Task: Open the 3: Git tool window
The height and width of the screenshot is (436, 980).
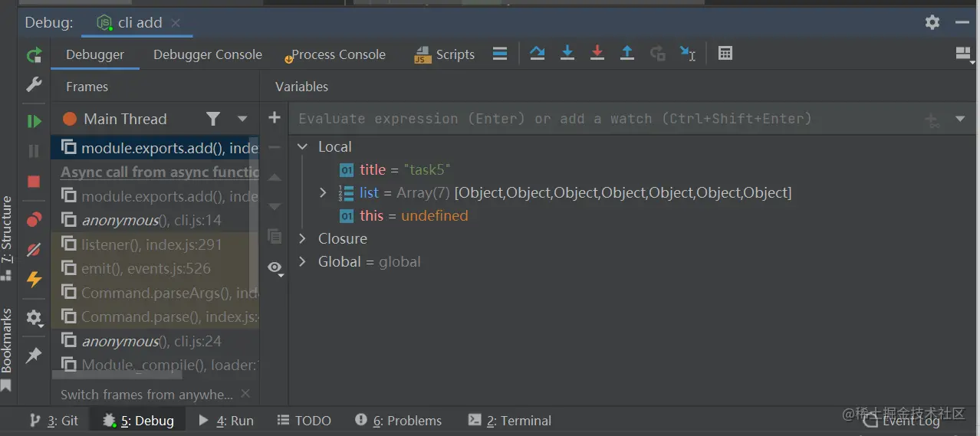Action: [54, 421]
